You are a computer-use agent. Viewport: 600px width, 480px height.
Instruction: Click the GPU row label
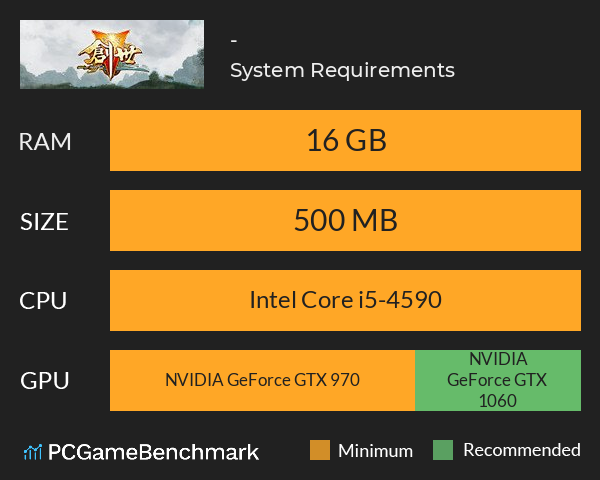45,381
